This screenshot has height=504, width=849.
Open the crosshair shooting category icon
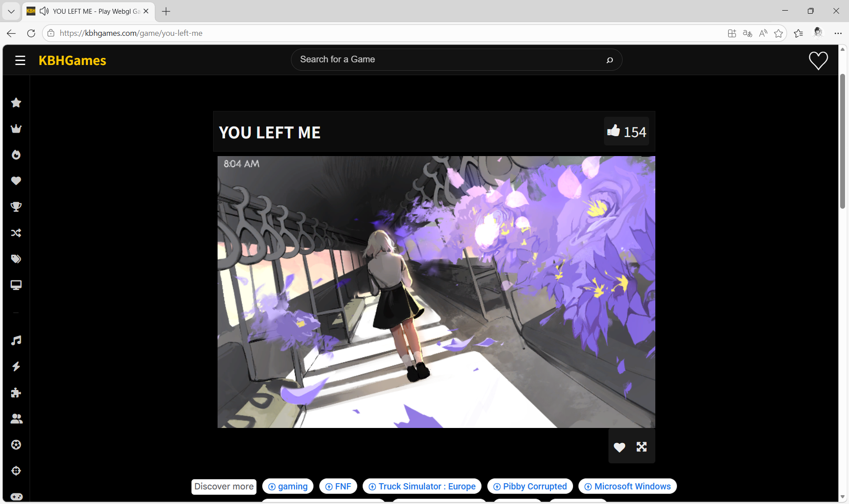[16, 471]
